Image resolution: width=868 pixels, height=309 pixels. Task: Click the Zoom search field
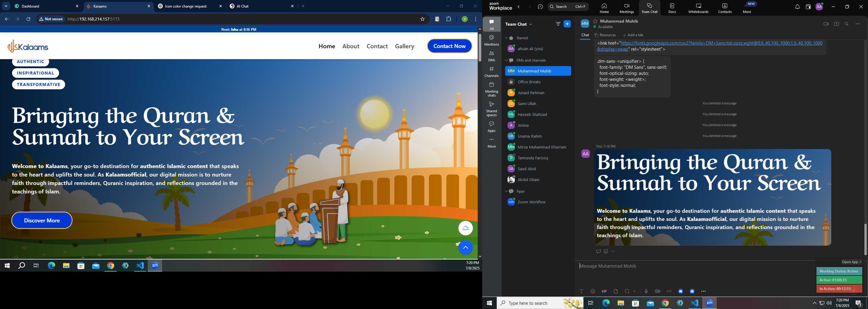pyautogui.click(x=568, y=6)
